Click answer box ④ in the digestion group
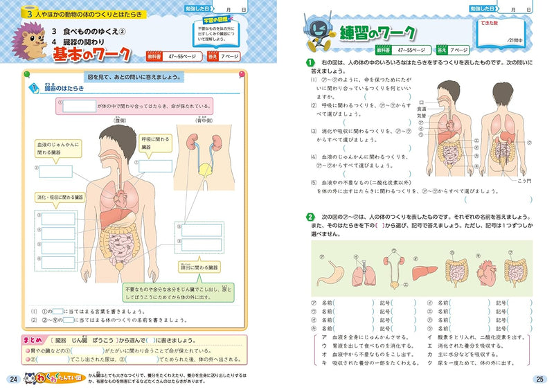The height and width of the screenshot is (392, 554). pos(58,233)
